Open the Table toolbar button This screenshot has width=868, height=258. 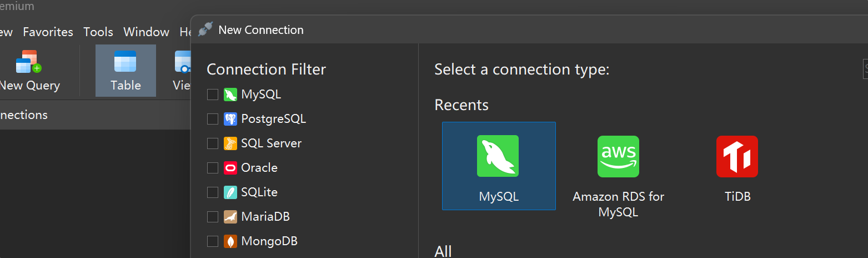[x=126, y=71]
